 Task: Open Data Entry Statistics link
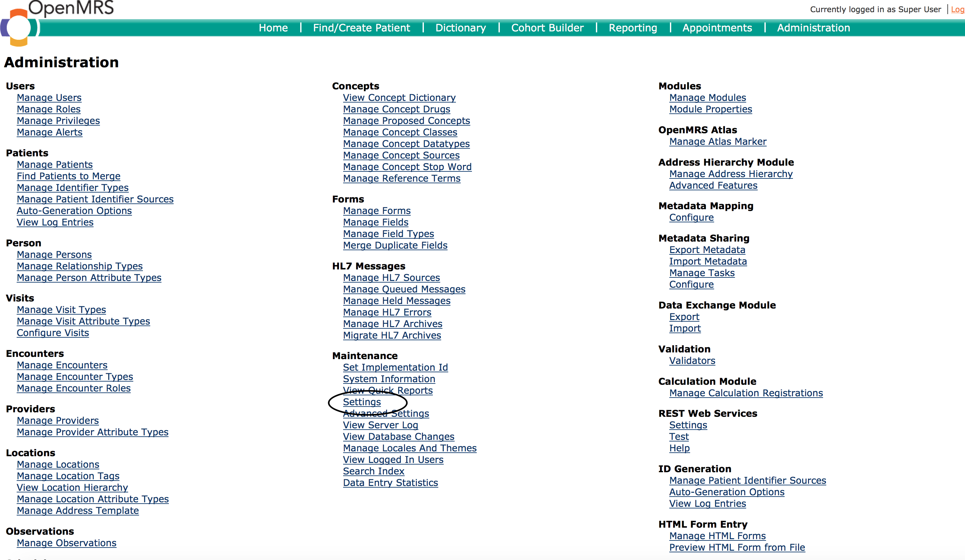(391, 483)
